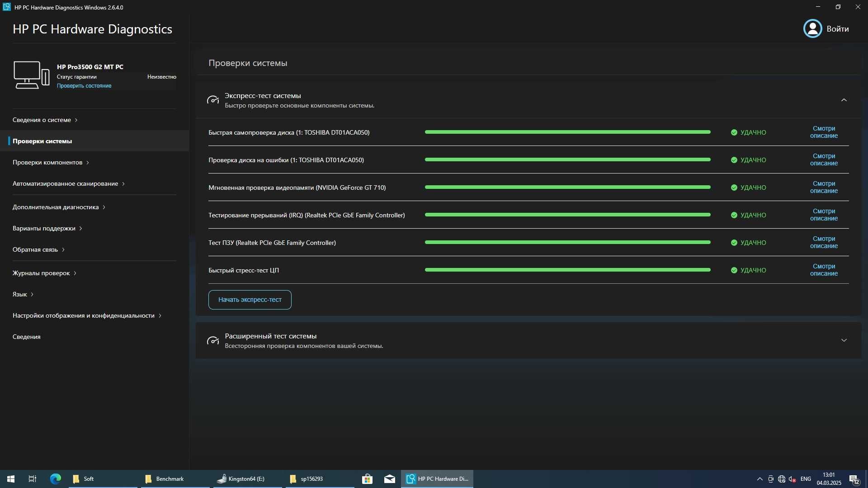This screenshot has width=868, height=488.
Task: Open Microsoft Store from the taskbar
Action: click(367, 479)
